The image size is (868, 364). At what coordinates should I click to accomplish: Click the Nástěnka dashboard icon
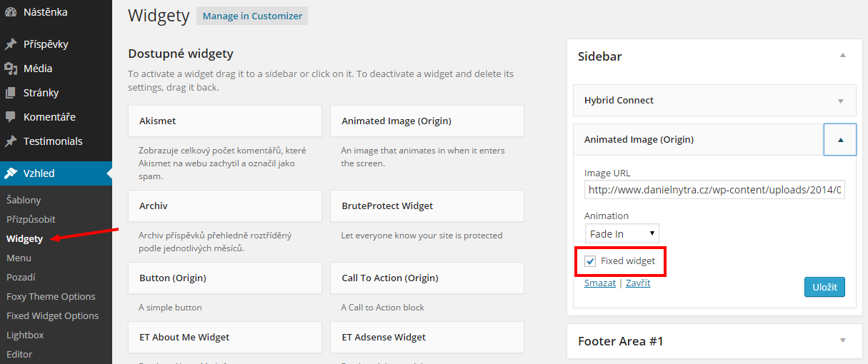tap(11, 12)
